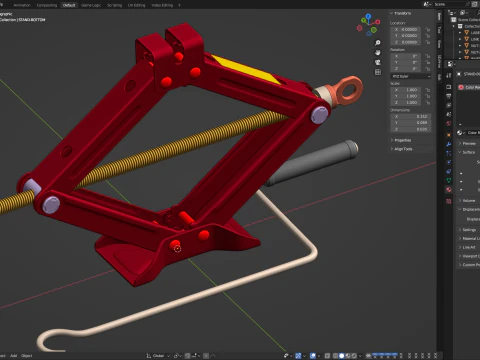Screen dimensions: 480x360
Task: Switch to the Scripting workspace tab
Action: (x=114, y=5)
